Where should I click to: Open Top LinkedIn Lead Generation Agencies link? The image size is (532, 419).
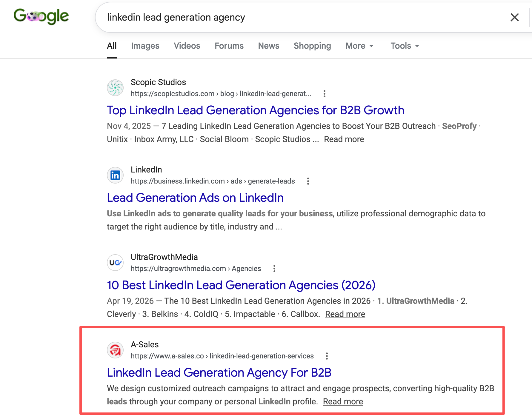tap(256, 110)
